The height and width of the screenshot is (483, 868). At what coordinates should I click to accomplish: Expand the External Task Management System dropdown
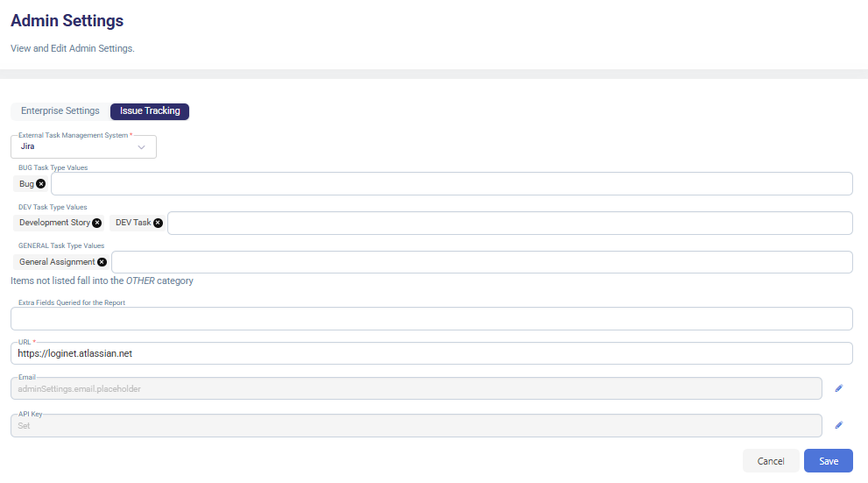[x=141, y=147]
